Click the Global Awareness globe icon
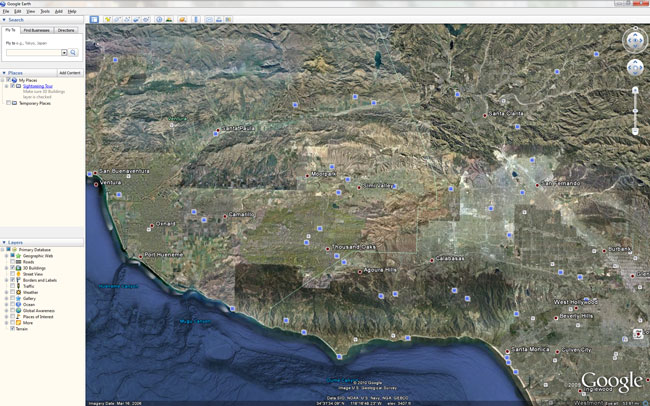Screen dimensions: 650x406 click(x=19, y=311)
